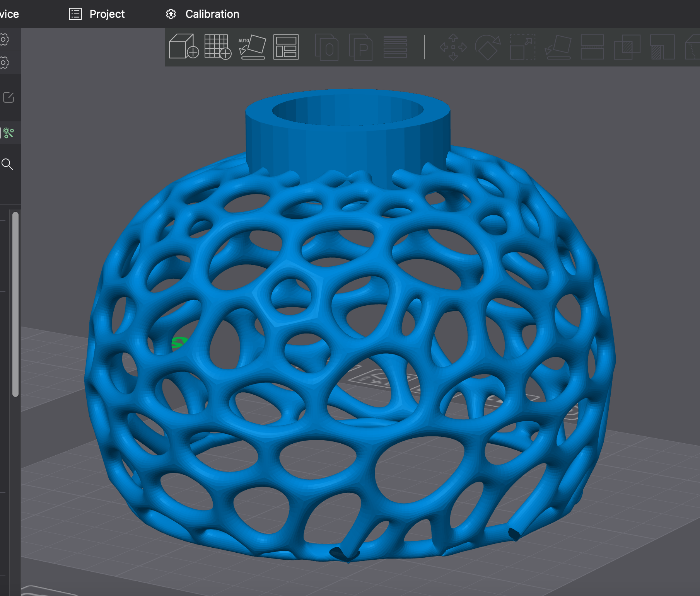Select the Lay on face tool
The height and width of the screenshot is (596, 700).
(558, 47)
